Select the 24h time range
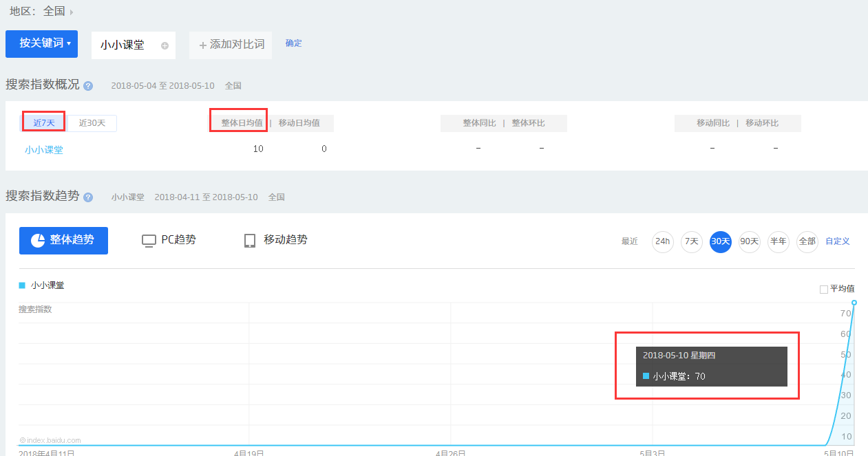Image resolution: width=868 pixels, height=456 pixels. (663, 241)
